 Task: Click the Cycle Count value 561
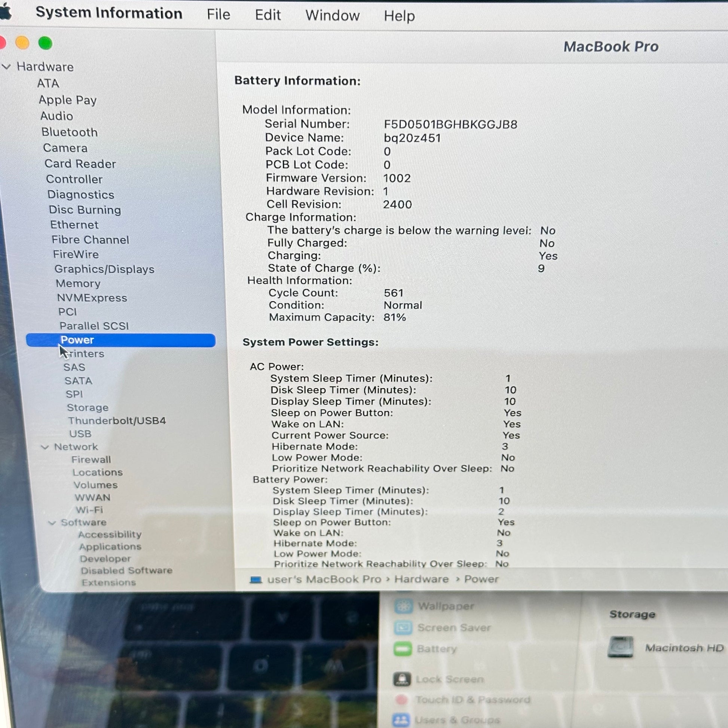coord(394,293)
